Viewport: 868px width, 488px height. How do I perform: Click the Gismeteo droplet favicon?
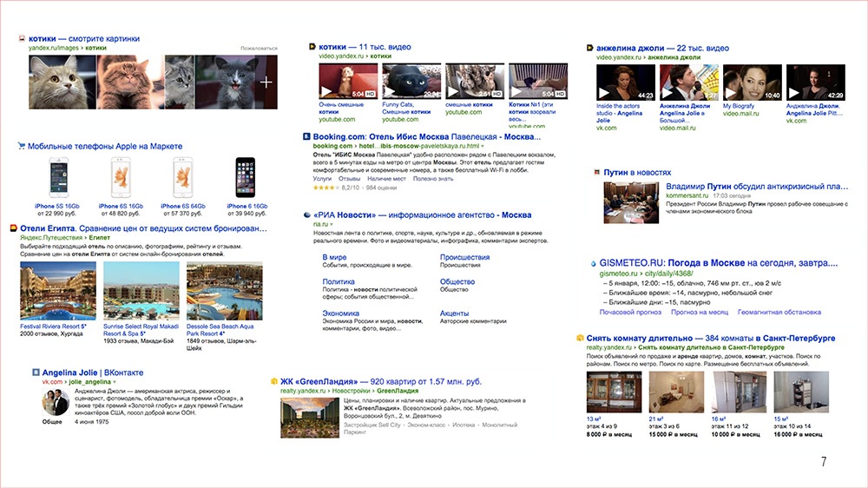pos(594,264)
